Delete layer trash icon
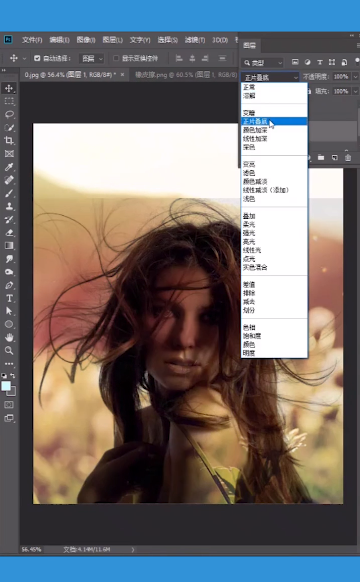 348,158
